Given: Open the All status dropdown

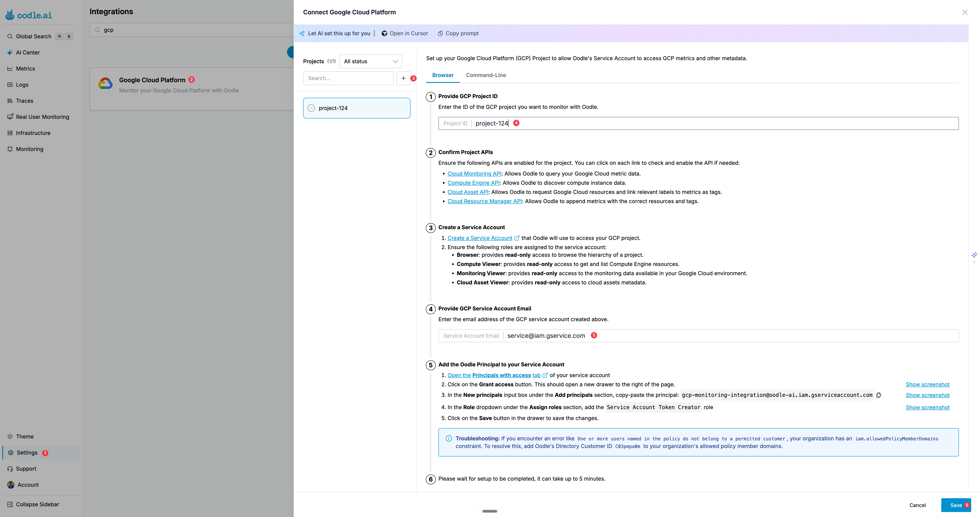Looking at the screenshot, I should [371, 61].
